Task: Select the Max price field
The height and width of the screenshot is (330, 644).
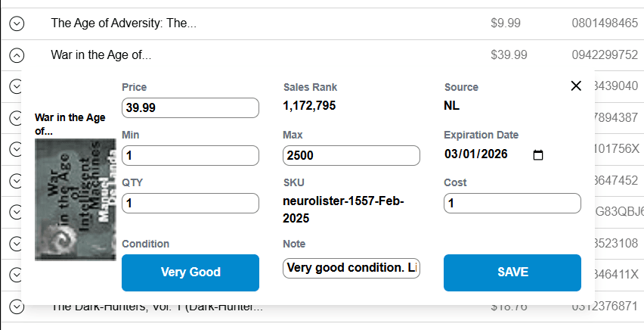Action: (351, 155)
